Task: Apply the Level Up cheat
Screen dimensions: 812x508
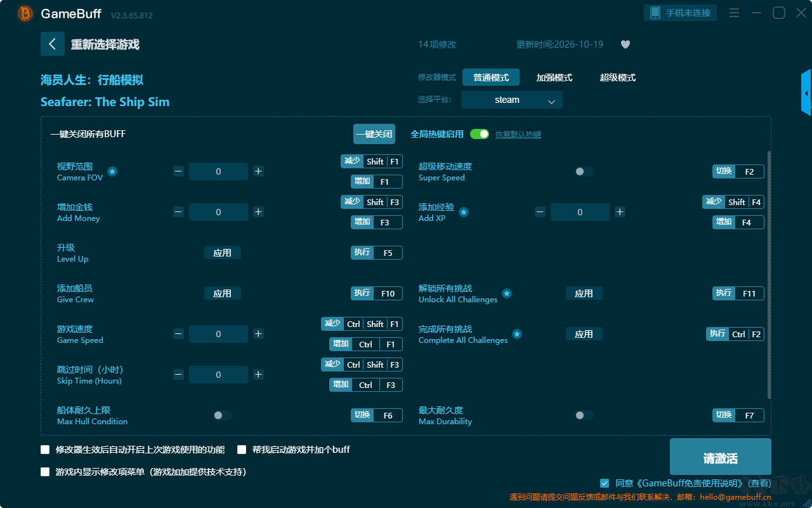Action: 223,253
